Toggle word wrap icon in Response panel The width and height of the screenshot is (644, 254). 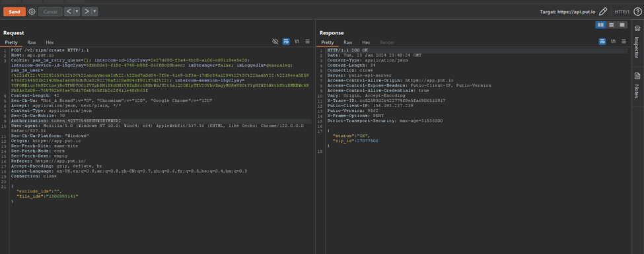tap(602, 42)
